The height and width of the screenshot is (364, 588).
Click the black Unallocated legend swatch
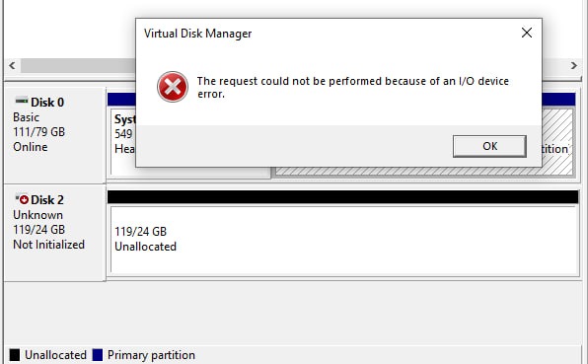[x=15, y=355]
